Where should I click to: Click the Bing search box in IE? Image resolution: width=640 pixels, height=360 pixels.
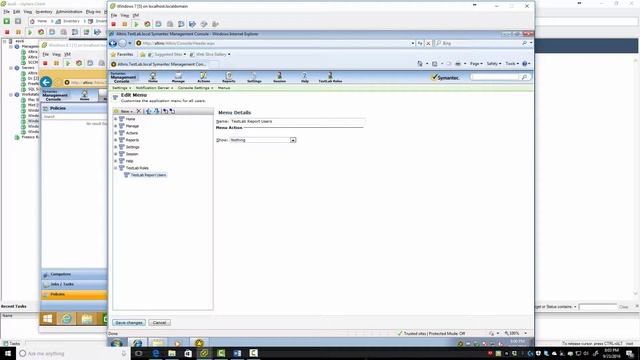[480, 43]
